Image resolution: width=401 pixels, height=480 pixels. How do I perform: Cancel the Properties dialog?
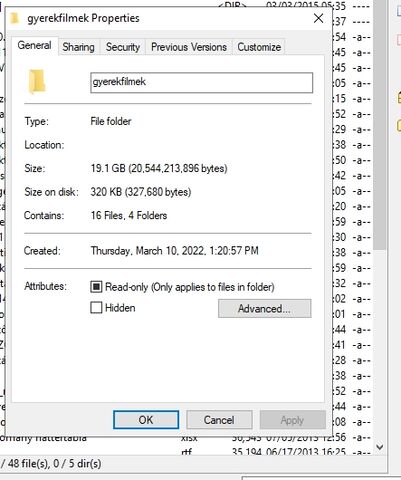point(219,420)
